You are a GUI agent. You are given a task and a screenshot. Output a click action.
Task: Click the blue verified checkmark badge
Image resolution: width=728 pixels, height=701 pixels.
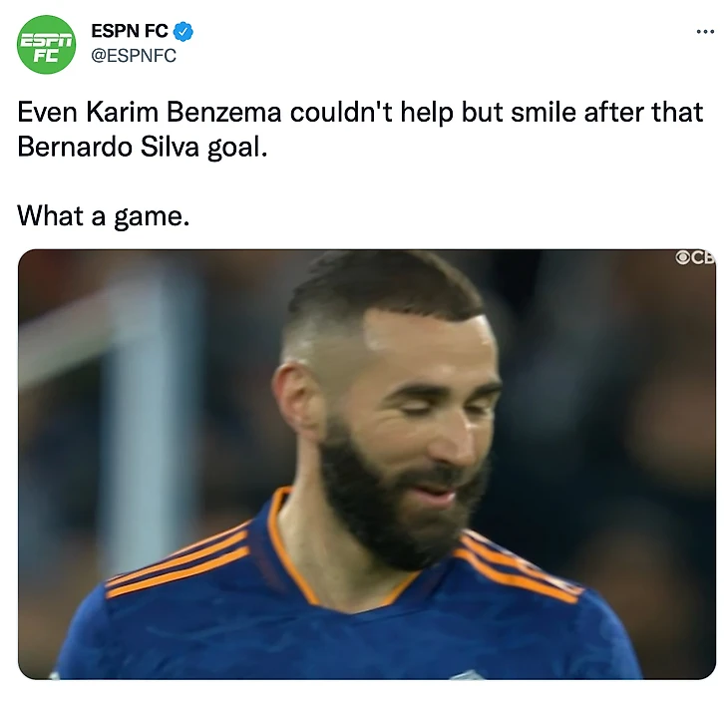click(x=182, y=32)
